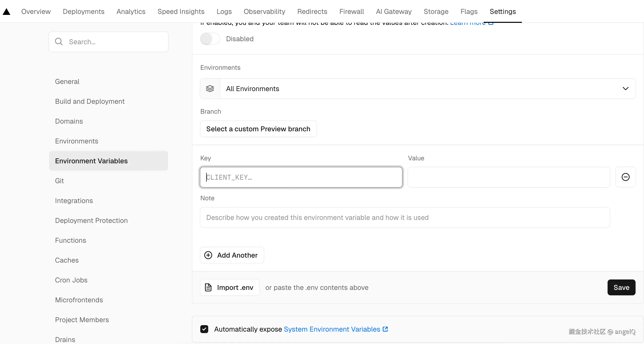Focus the CLIENT_KEY key input field
The width and height of the screenshot is (644, 344).
point(301,177)
